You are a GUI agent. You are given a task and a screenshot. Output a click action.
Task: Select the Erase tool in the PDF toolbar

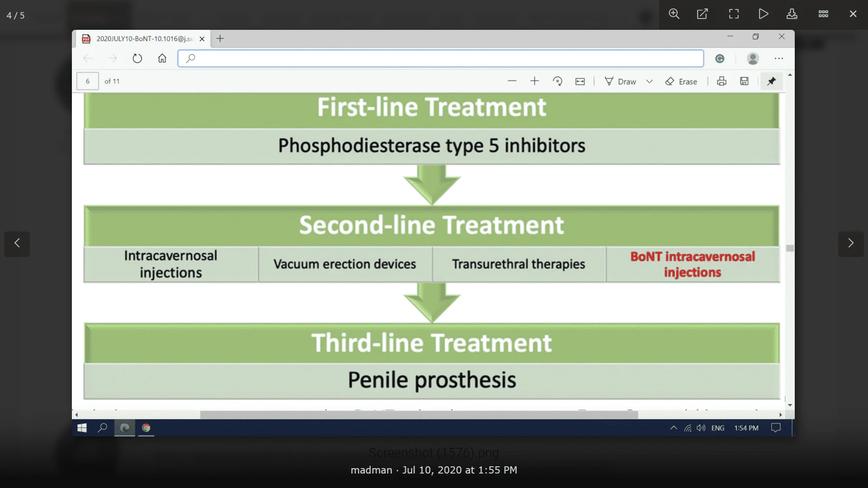[x=681, y=81]
